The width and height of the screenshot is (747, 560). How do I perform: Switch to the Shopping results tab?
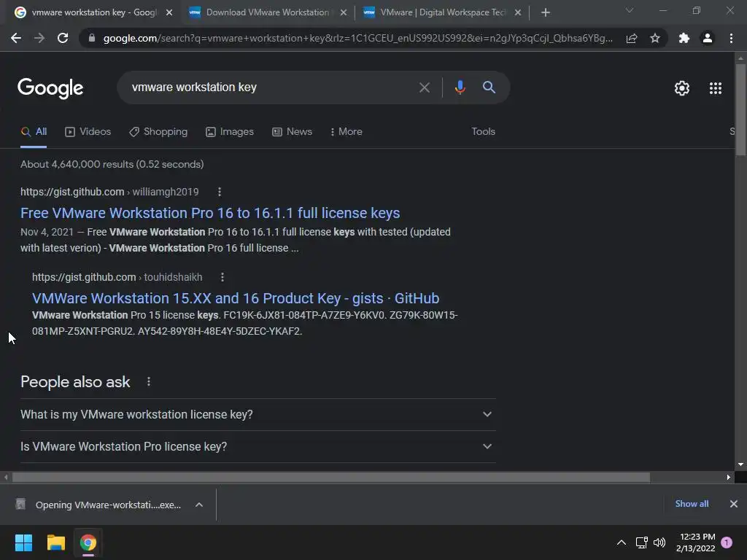[x=158, y=132]
